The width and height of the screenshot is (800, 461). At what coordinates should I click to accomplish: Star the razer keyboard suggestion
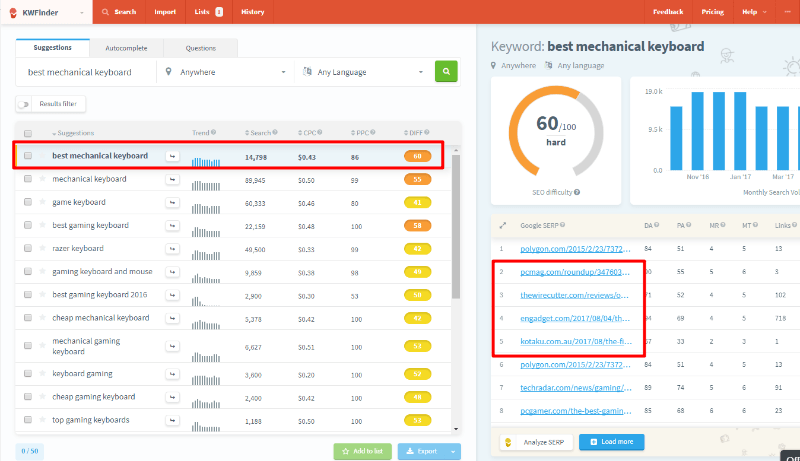tap(42, 248)
